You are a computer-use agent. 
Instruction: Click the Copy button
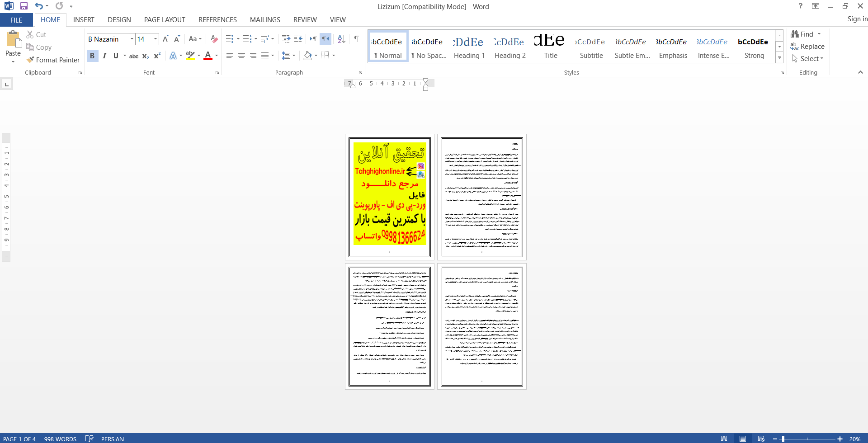[x=39, y=47]
